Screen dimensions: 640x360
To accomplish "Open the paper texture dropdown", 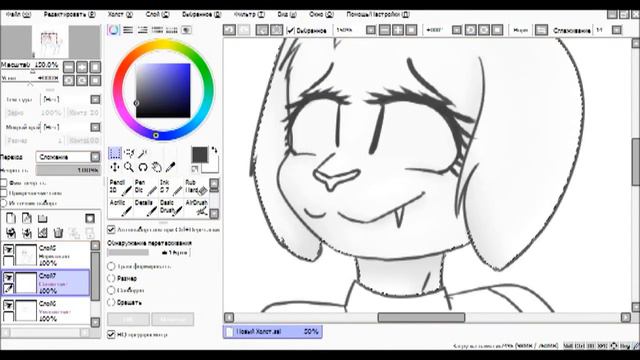I will click(95, 99).
